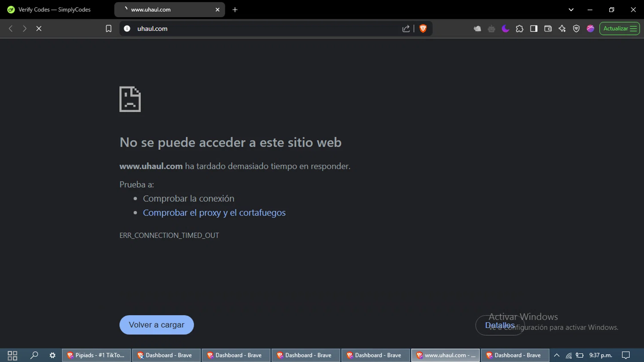The height and width of the screenshot is (362, 644).
Task: Open the notification center icon
Action: 626,355
